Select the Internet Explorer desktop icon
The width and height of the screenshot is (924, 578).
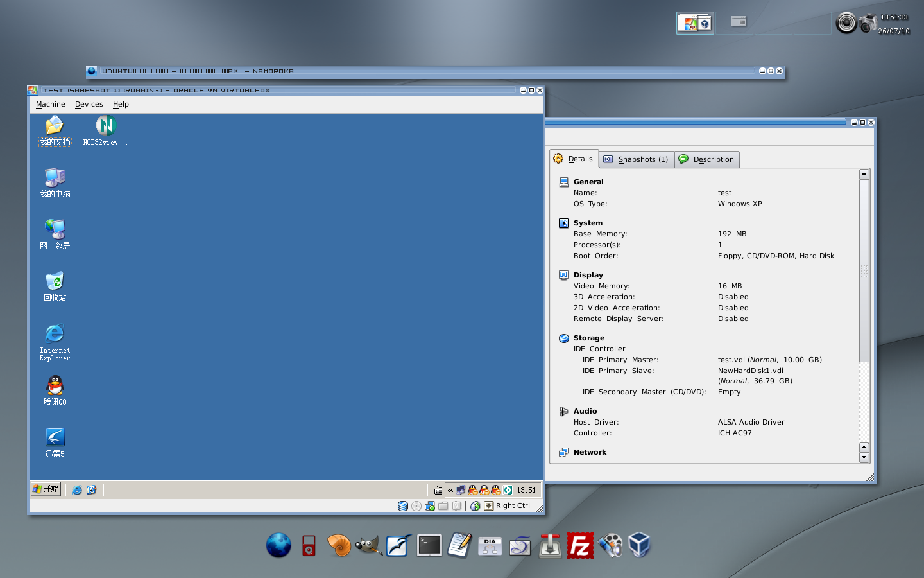click(x=55, y=342)
